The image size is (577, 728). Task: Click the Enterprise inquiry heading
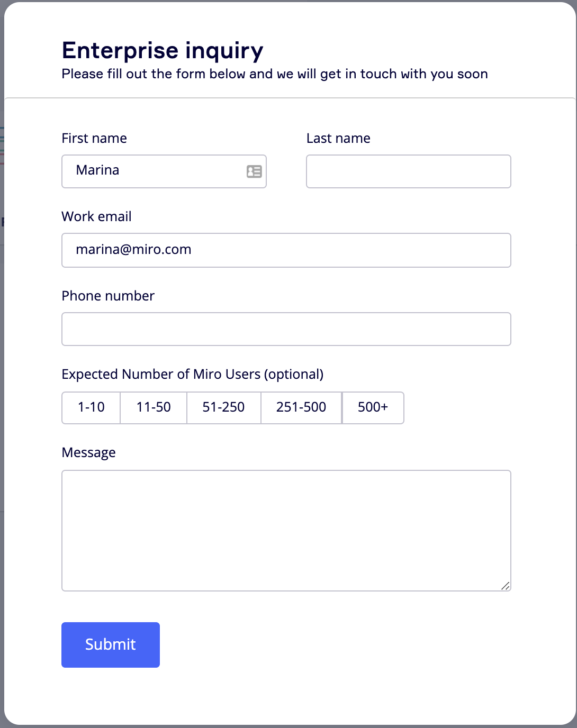click(163, 51)
